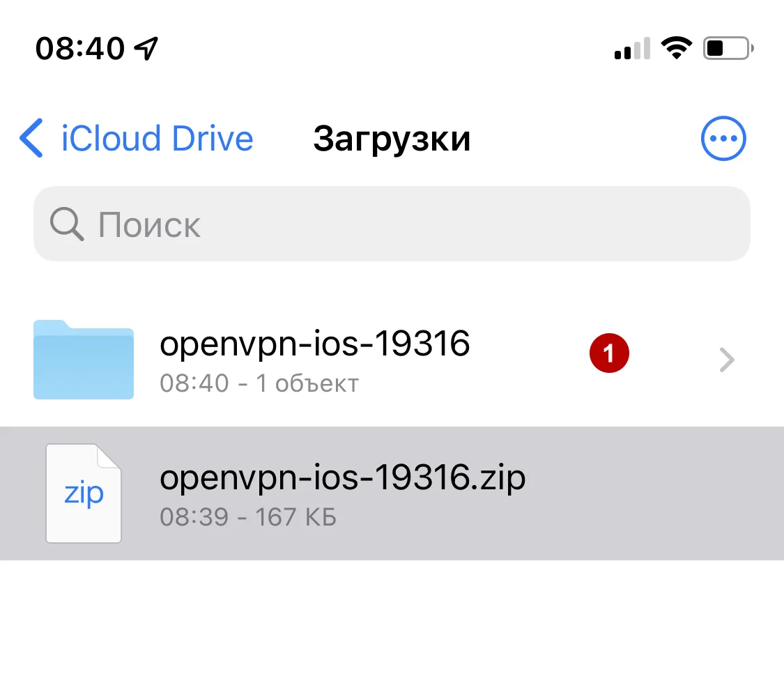This screenshot has height=697, width=784.
Task: Open the red badge showing 1 new item
Action: [x=609, y=353]
